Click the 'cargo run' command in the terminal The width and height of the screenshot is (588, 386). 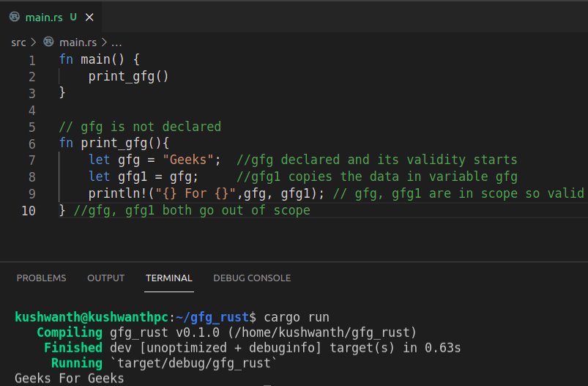click(297, 317)
